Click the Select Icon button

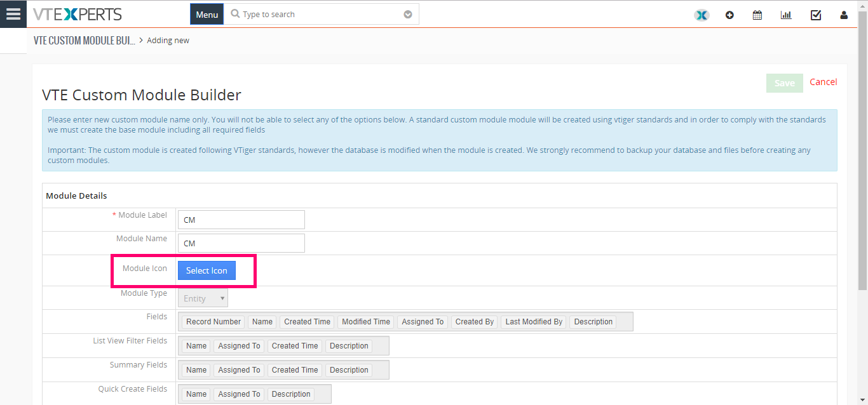click(207, 270)
